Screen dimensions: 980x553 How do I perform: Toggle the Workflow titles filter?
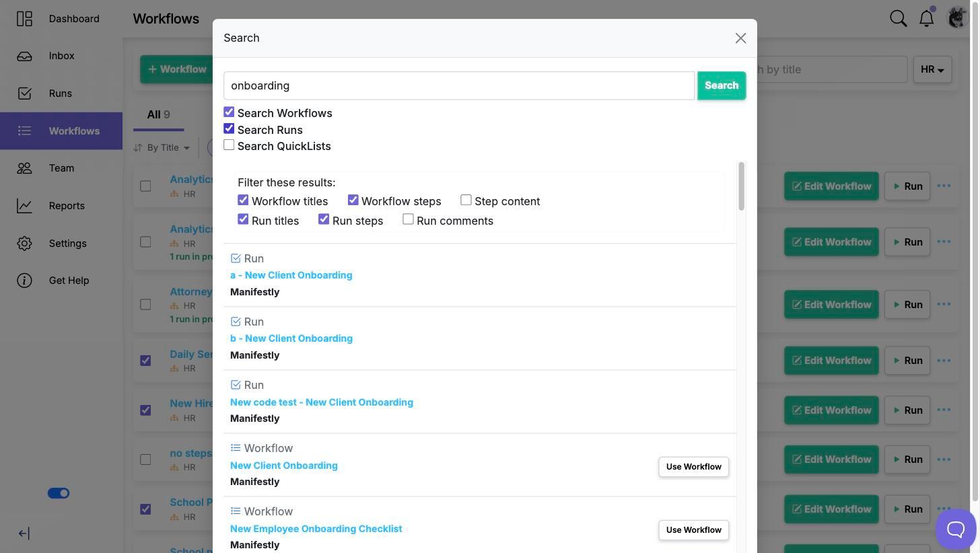(243, 200)
